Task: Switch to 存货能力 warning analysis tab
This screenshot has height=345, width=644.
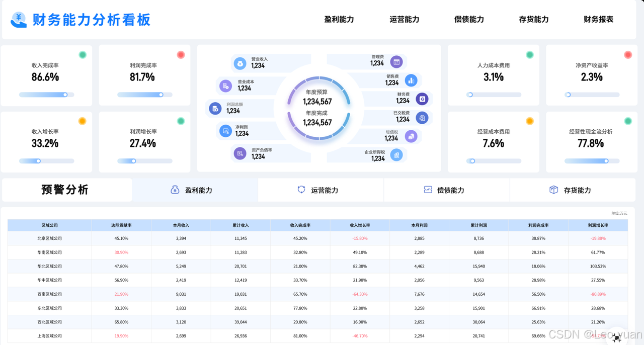Action: pos(573,190)
